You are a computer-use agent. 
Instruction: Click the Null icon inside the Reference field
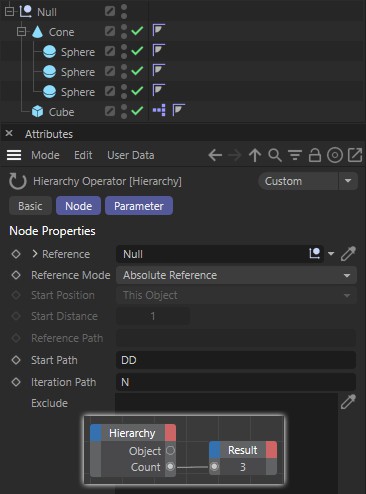[315, 254]
